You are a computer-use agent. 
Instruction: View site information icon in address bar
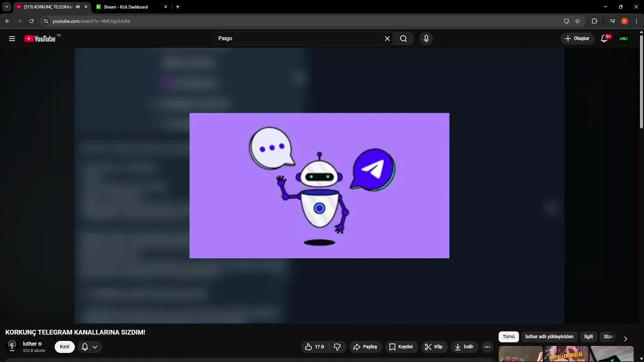pos(46,21)
